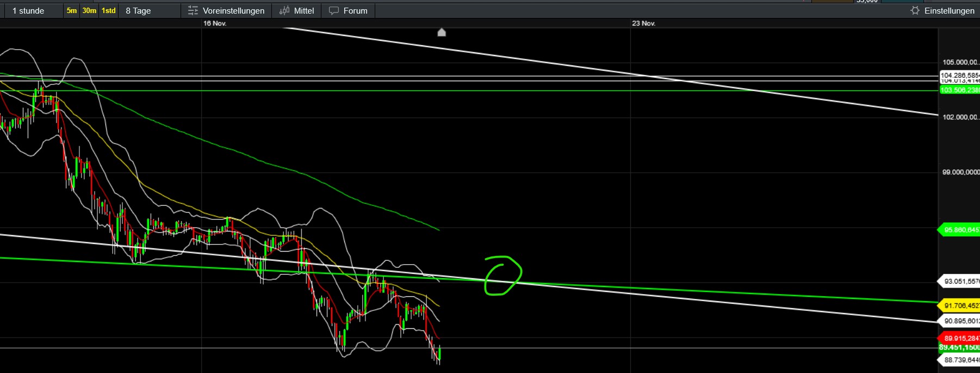Open Einstellungen text button
The width and height of the screenshot is (980, 373).
tap(949, 11)
